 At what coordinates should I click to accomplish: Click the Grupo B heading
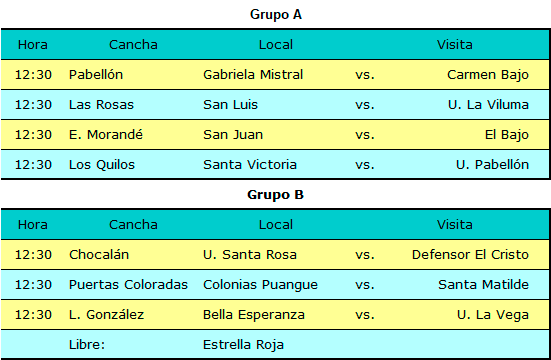click(276, 195)
